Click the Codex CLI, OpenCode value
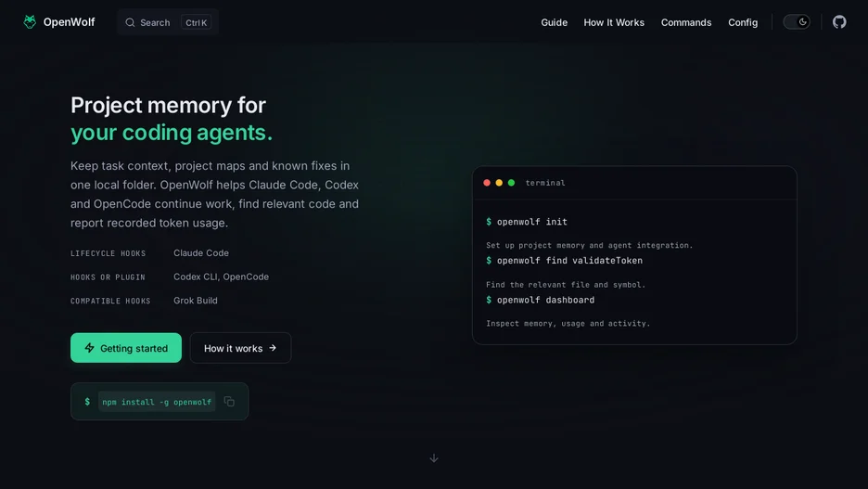Image resolution: width=868 pixels, height=489 pixels. pyautogui.click(x=221, y=277)
